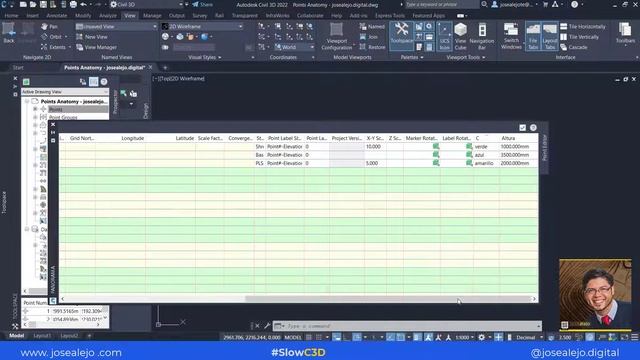
Task: Expand the Viewport Tools panel
Action: click(x=466, y=58)
